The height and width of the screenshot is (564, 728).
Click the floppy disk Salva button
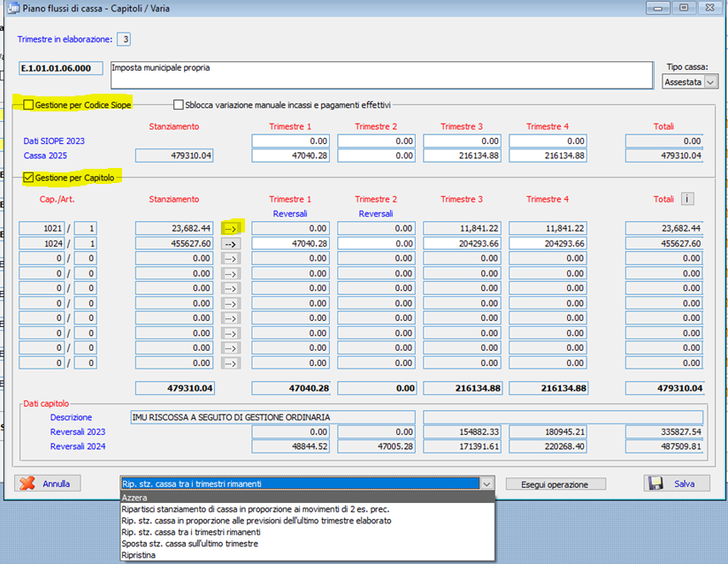[x=677, y=484]
